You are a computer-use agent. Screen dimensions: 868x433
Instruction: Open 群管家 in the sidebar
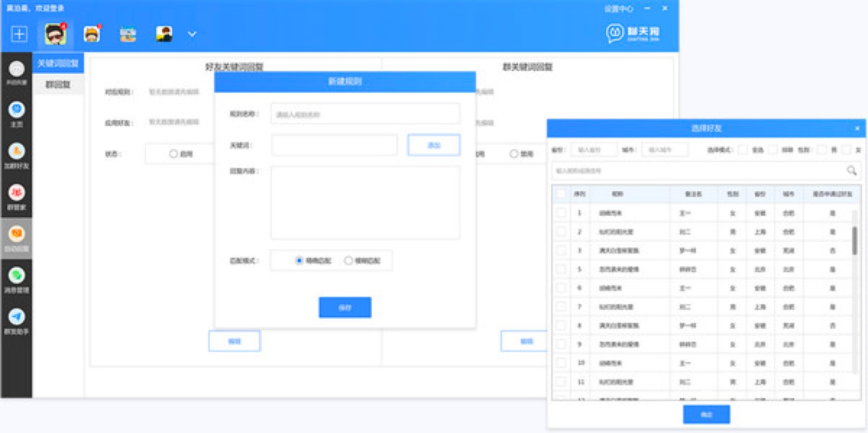pyautogui.click(x=17, y=197)
